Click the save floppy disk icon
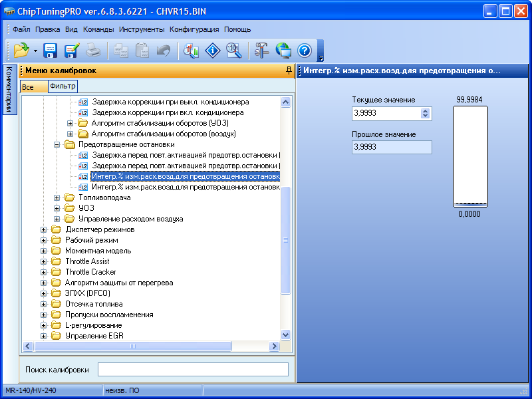532x399 pixels. pos(51,50)
